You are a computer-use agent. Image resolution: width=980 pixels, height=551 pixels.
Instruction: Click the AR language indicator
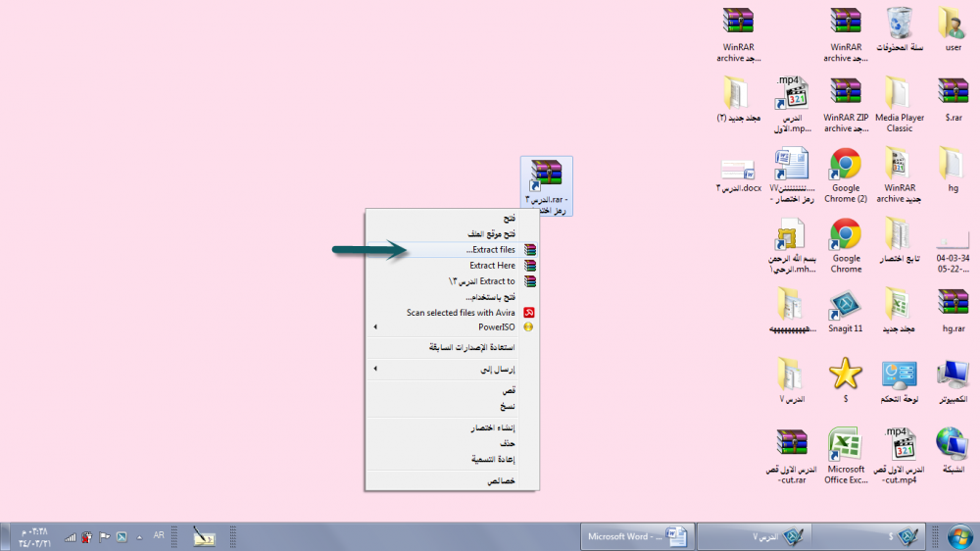pyautogui.click(x=159, y=535)
